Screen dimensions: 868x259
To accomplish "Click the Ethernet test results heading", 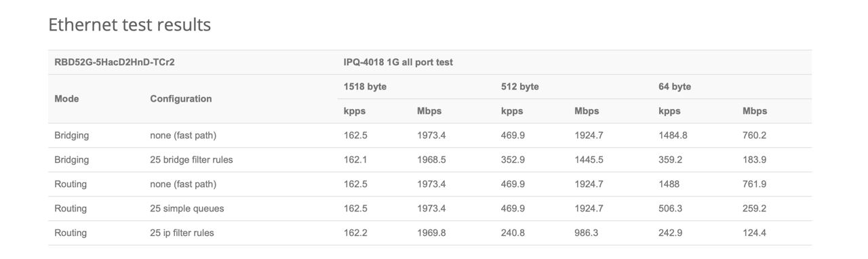I will (x=130, y=25).
